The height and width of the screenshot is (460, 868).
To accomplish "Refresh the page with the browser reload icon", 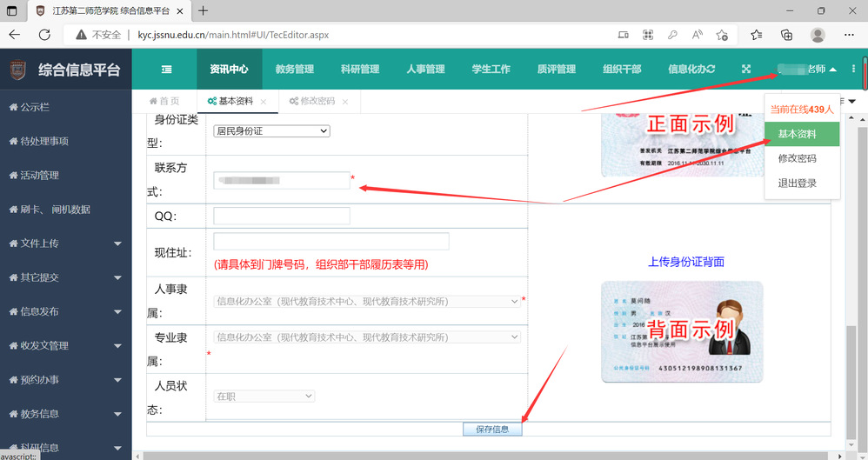I will (x=44, y=35).
